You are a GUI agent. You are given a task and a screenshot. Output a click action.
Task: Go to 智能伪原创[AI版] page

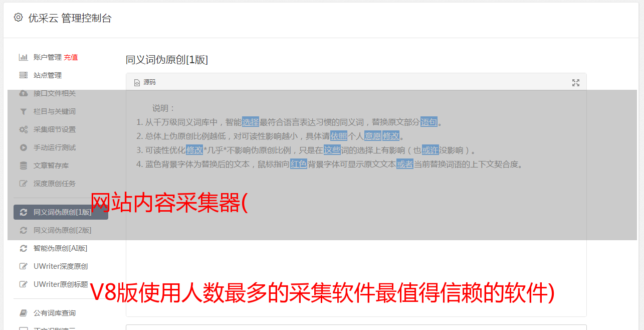[x=61, y=248]
